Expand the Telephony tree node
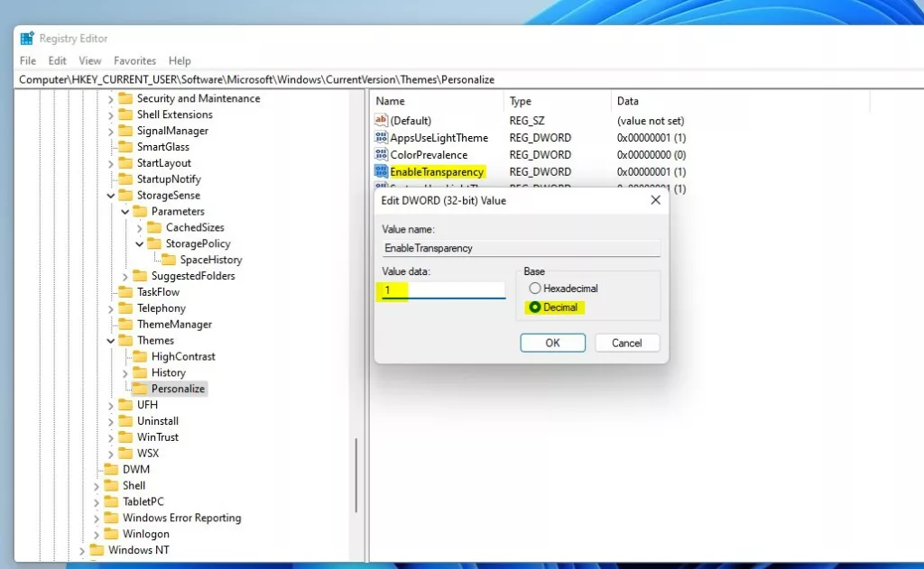Viewport: 924px width, 569px height. click(x=111, y=308)
